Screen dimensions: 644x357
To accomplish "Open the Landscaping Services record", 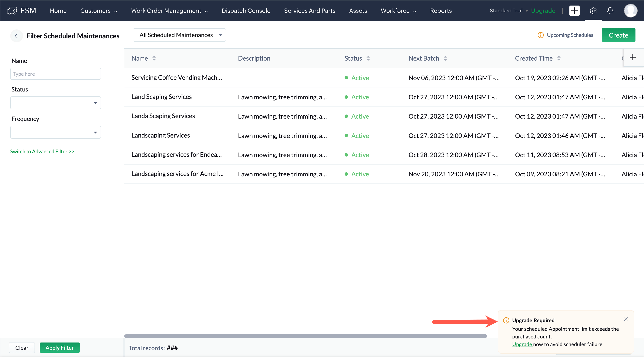I will click(160, 135).
